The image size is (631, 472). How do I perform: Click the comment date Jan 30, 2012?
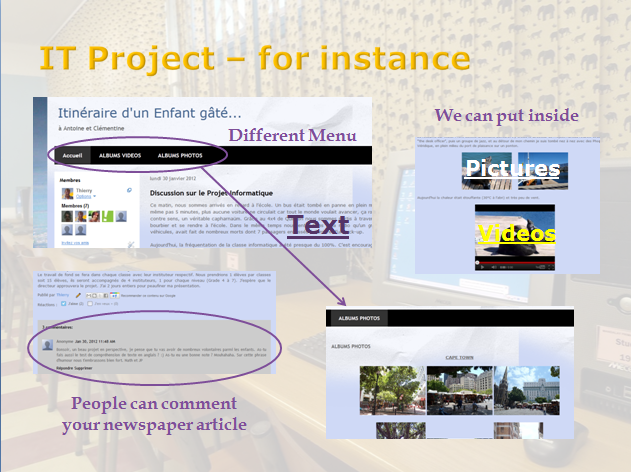[95, 342]
